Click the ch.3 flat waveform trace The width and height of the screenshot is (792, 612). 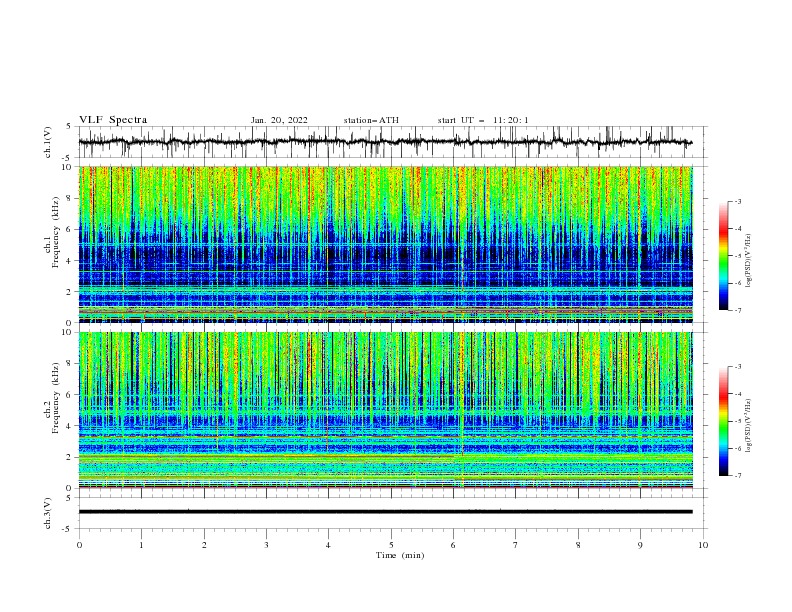tap(385, 512)
